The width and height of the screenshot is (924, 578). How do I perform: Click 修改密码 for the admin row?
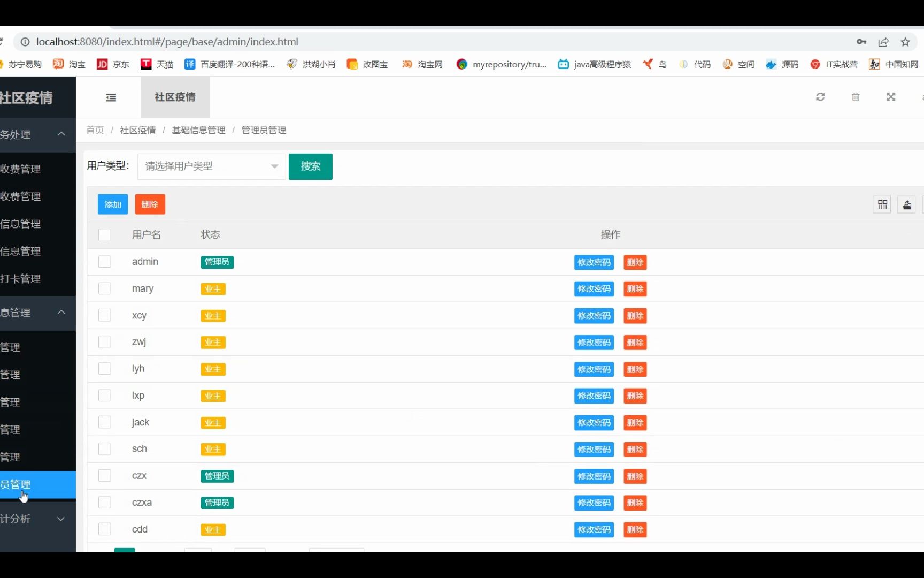(594, 262)
